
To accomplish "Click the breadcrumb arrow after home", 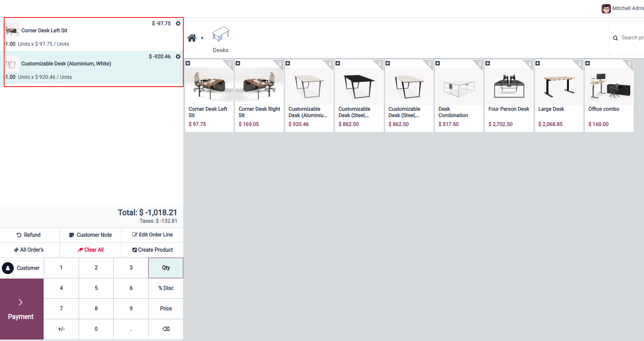I will click(202, 38).
